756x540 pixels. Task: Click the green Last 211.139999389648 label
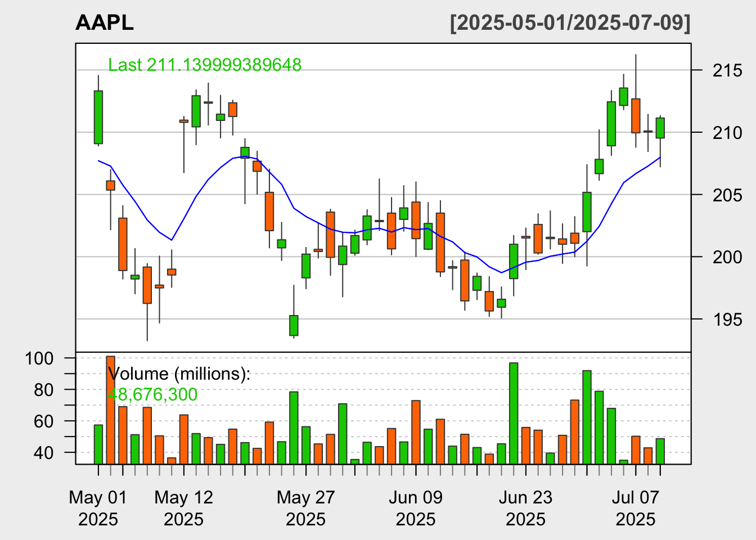point(205,65)
